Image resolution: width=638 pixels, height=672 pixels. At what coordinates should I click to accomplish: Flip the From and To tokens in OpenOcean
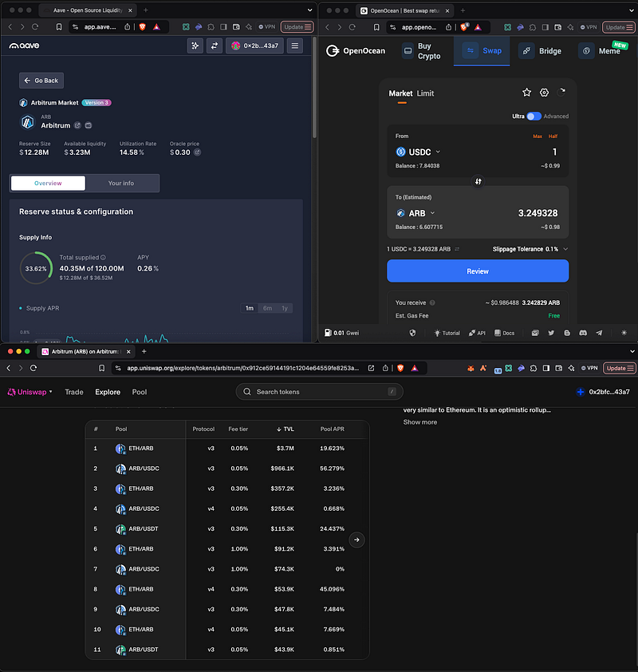tap(478, 182)
